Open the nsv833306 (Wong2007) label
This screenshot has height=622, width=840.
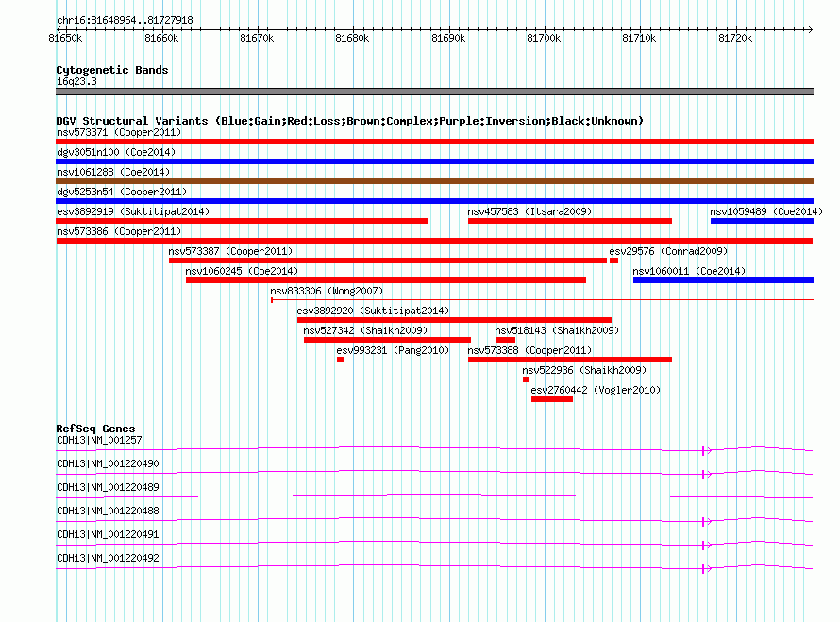tap(327, 291)
